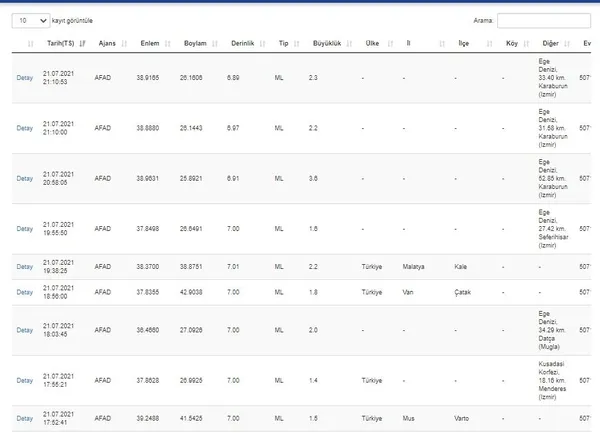The height and width of the screenshot is (433, 600).
Task: Select longitude cell 27.0926
Action: point(191,330)
